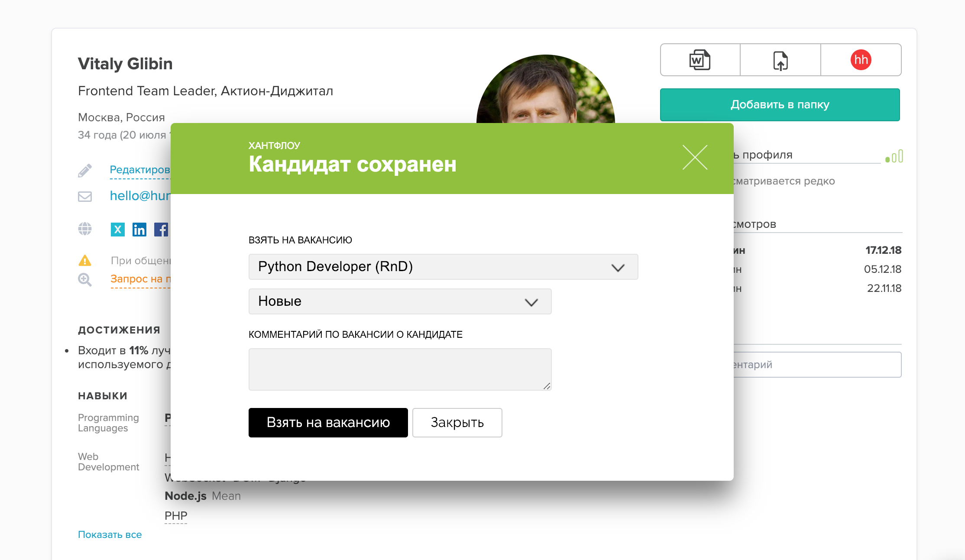Click the pencil edit icon
This screenshot has height=560, width=965.
(85, 170)
